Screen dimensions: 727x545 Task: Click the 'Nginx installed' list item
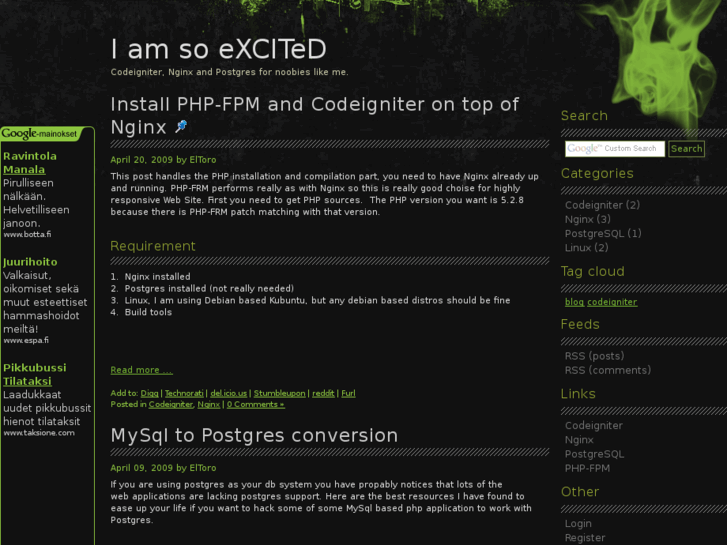tap(157, 276)
